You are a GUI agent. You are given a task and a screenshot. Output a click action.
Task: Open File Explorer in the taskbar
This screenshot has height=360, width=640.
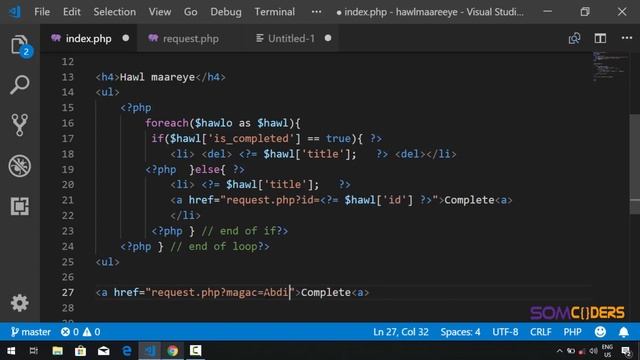57,351
